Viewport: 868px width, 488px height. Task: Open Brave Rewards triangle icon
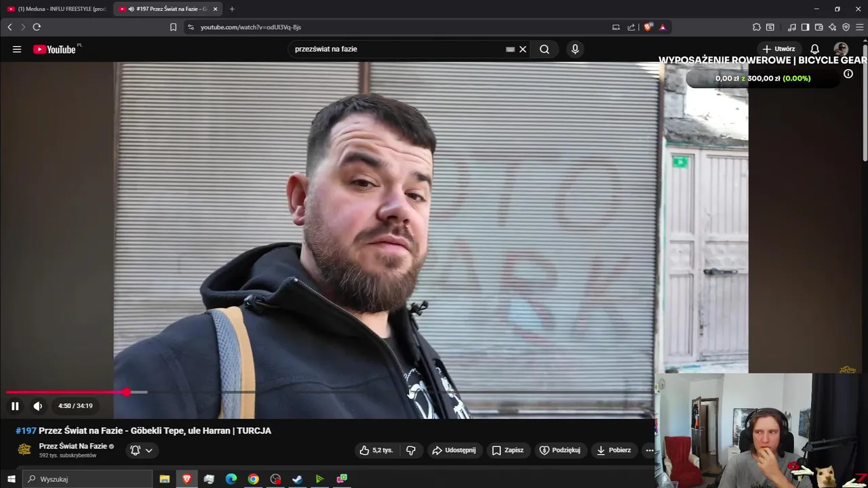click(x=663, y=27)
